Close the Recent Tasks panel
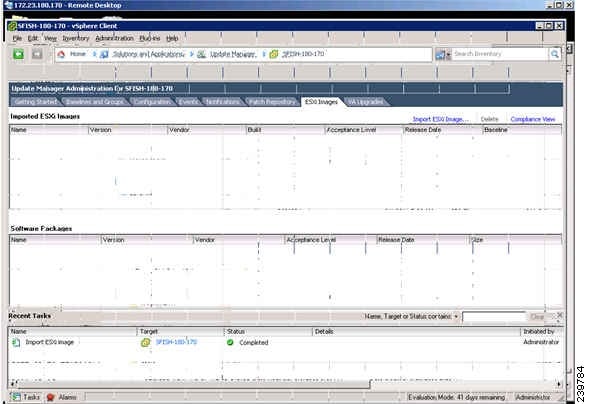The width and height of the screenshot is (600, 404). coord(560,315)
